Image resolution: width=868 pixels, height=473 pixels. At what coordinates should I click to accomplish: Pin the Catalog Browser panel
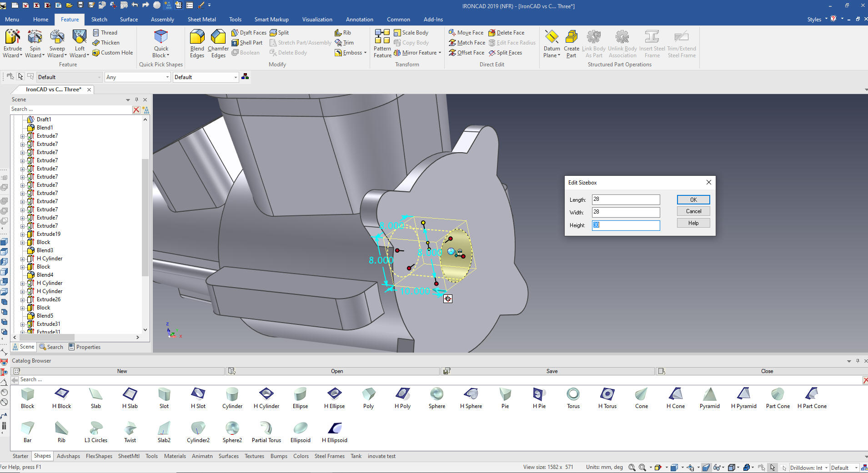pos(858,361)
